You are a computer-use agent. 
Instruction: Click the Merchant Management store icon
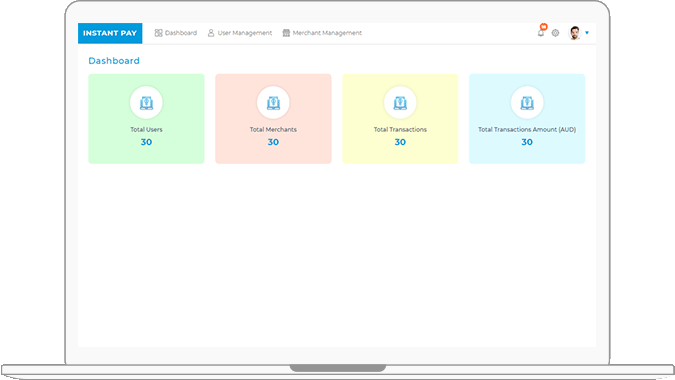[x=286, y=33]
